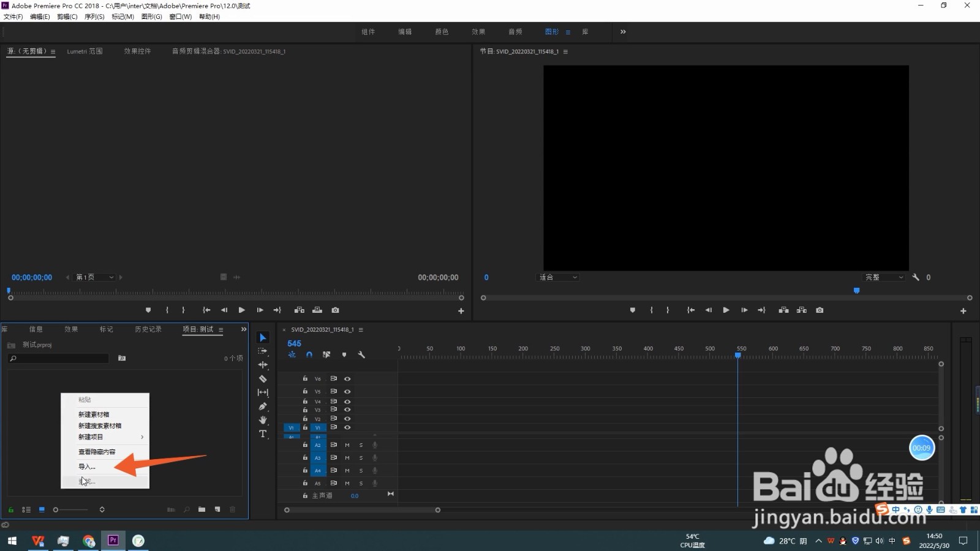Open timeline sequence panel menu

[361, 329]
